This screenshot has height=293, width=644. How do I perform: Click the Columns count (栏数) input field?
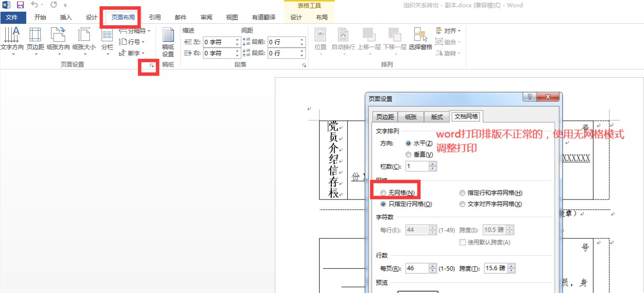point(416,166)
